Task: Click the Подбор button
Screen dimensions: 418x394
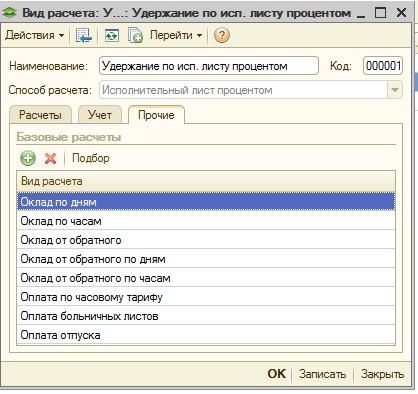Action: click(x=91, y=158)
